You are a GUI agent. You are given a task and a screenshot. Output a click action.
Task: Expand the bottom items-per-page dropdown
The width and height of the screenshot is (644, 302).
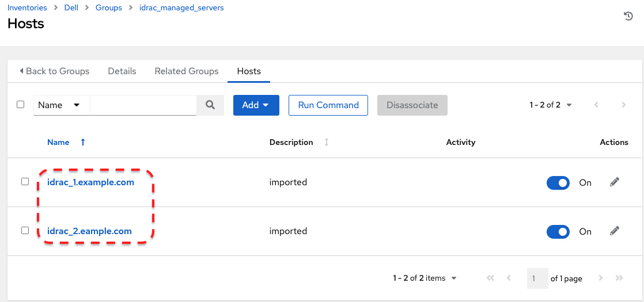coord(425,278)
